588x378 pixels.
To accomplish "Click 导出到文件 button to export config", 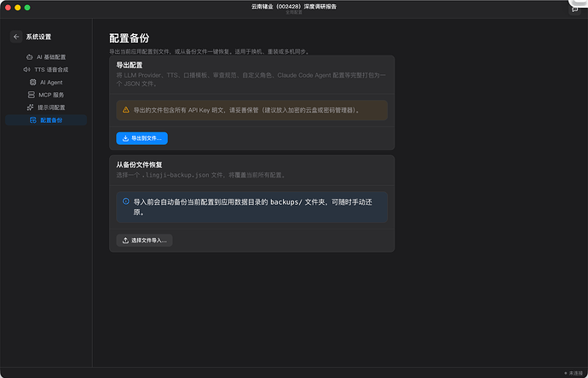I will tap(141, 138).
